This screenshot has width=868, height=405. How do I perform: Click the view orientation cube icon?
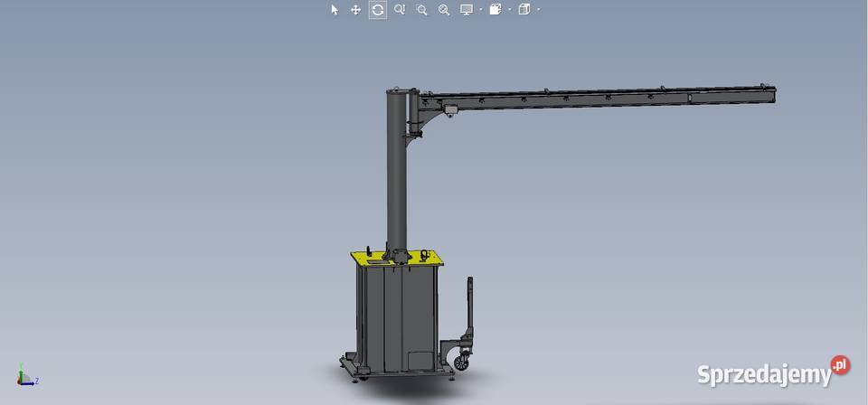tap(524, 10)
